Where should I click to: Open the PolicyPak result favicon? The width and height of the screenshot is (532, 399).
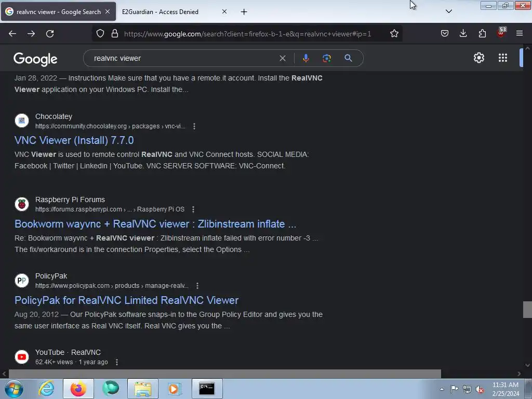point(22,280)
